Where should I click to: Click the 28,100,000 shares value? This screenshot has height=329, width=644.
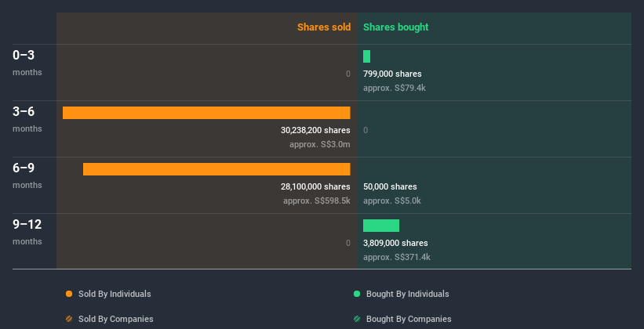tap(315, 186)
